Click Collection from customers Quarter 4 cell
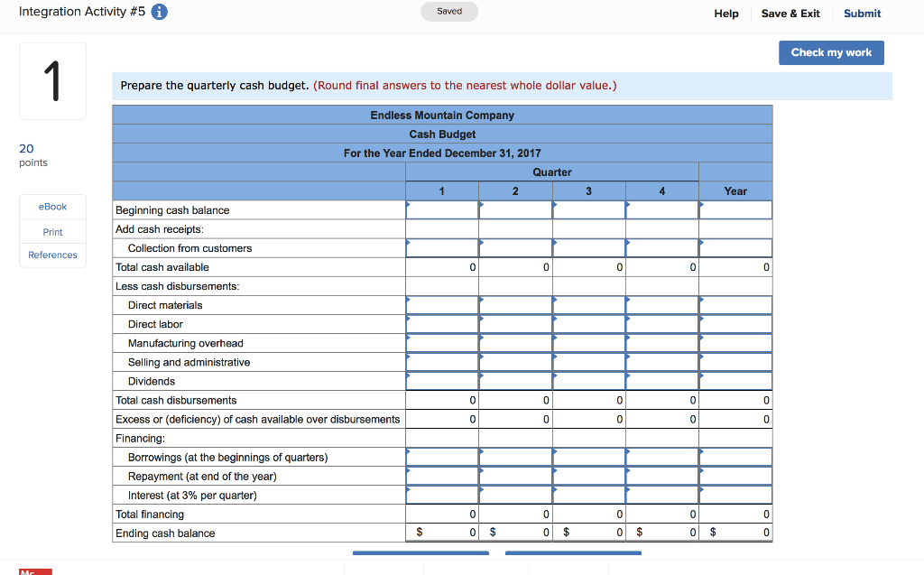The image size is (924, 575). [x=662, y=248]
